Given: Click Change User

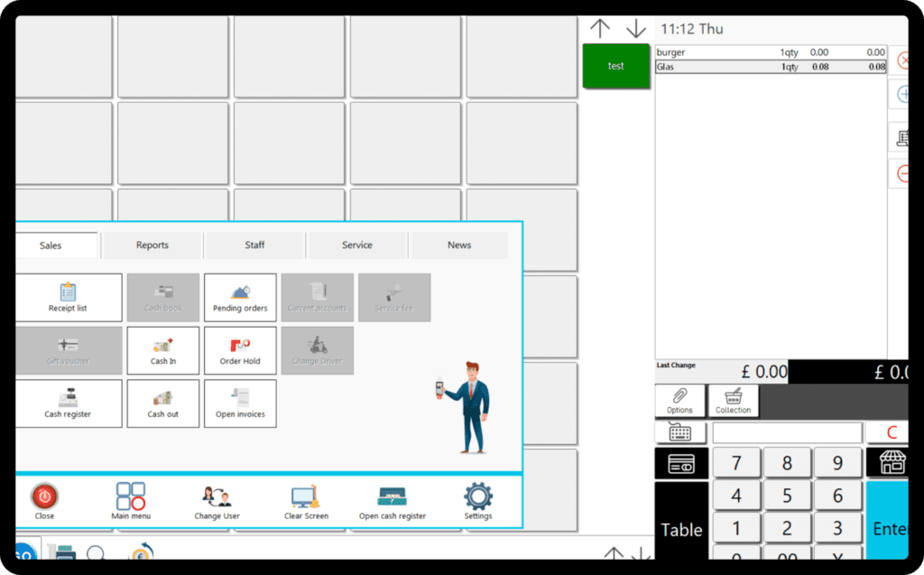Looking at the screenshot, I should 217,501.
